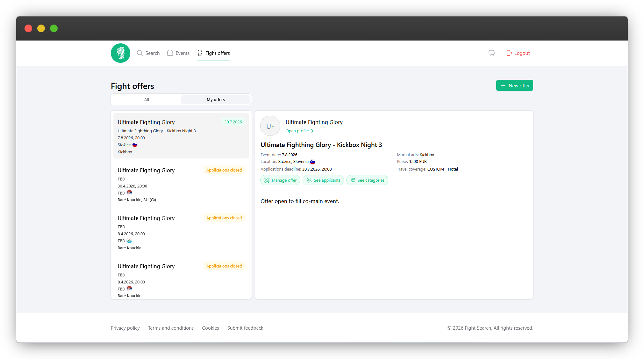Click the crossed tools icon on Manage offer
The width and height of the screenshot is (644, 359).
pyautogui.click(x=267, y=180)
